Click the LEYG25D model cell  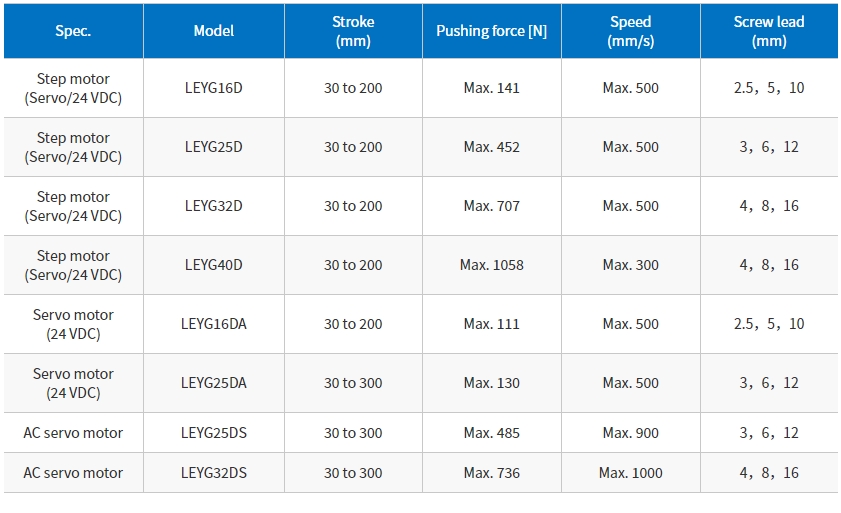tap(214, 147)
